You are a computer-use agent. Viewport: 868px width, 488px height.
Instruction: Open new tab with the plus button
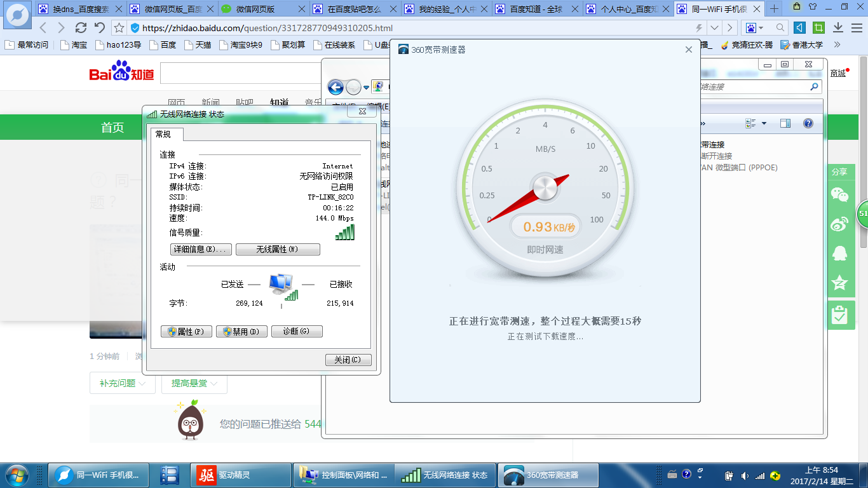pos(774,9)
